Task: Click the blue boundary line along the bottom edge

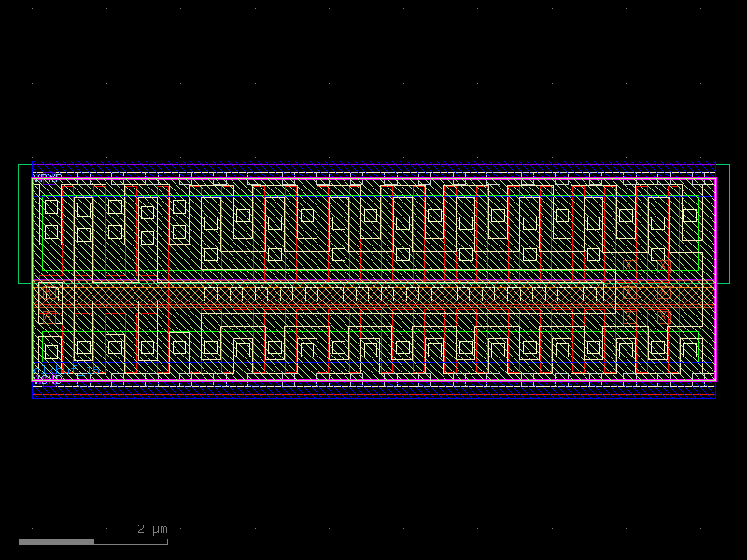Action: (x=373, y=398)
